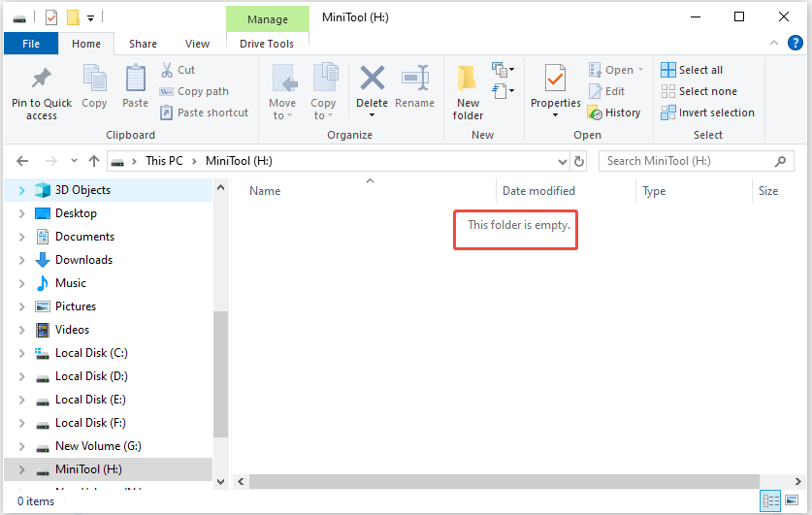Click This PC in address breadcrumb
Screen dimensions: 812x515
pyautogui.click(x=164, y=161)
